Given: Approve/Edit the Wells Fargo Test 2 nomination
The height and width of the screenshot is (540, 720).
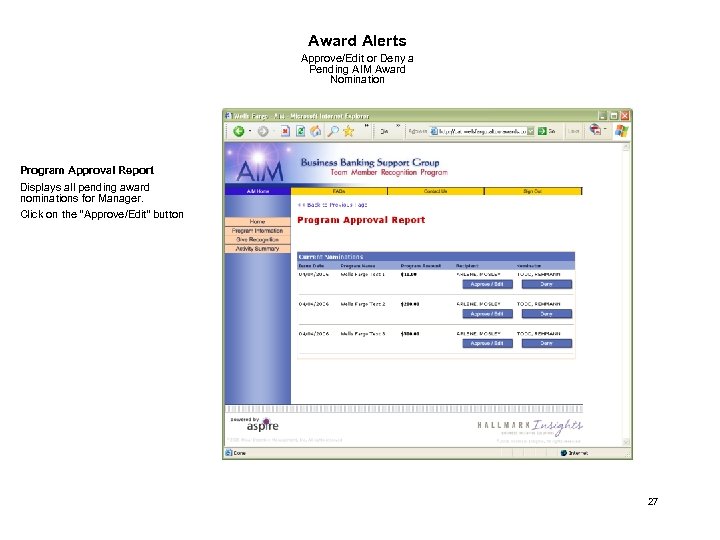Looking at the screenshot, I should [487, 314].
